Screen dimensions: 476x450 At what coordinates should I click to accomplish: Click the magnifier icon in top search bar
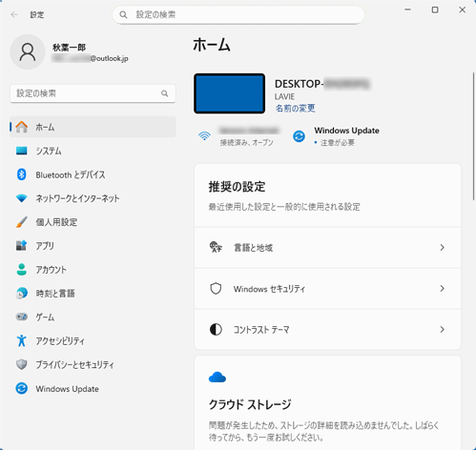(123, 14)
